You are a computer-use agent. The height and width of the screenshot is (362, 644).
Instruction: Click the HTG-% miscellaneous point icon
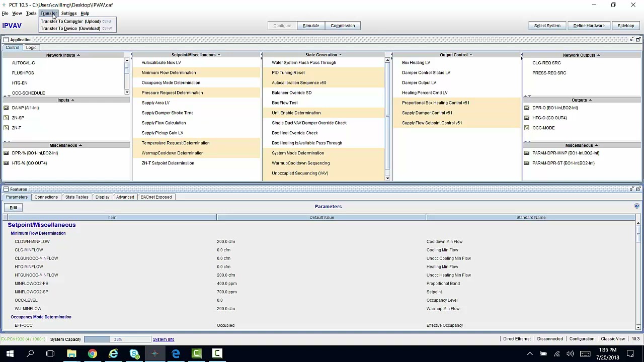click(6, 163)
